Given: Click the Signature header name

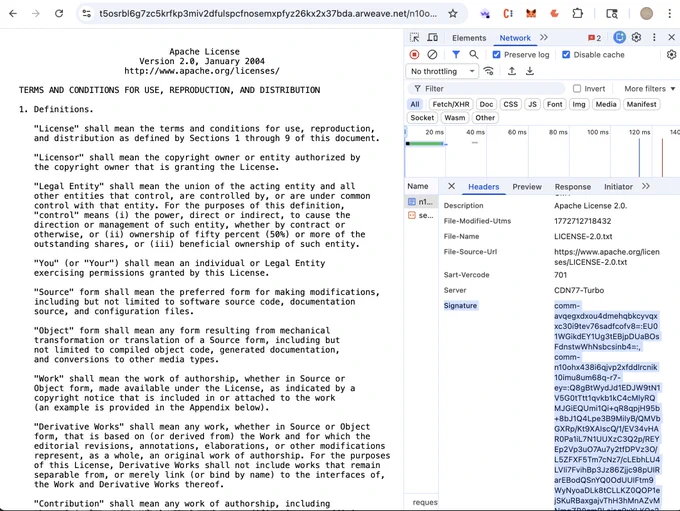Looking at the screenshot, I should point(460,305).
